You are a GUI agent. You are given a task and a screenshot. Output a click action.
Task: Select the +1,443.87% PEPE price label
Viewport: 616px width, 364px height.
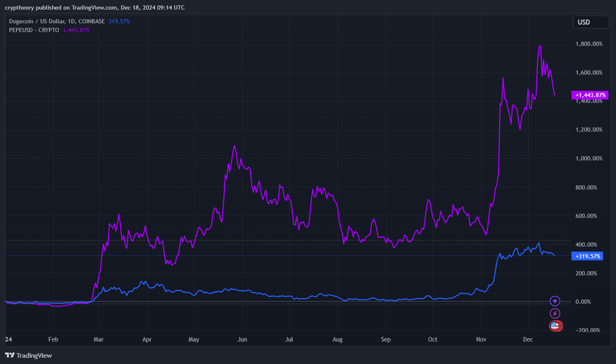[590, 95]
